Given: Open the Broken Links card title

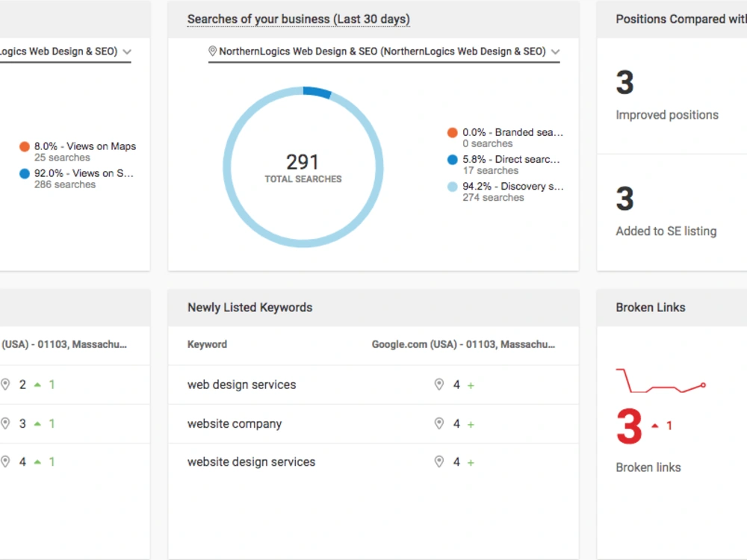Looking at the screenshot, I should (x=651, y=308).
